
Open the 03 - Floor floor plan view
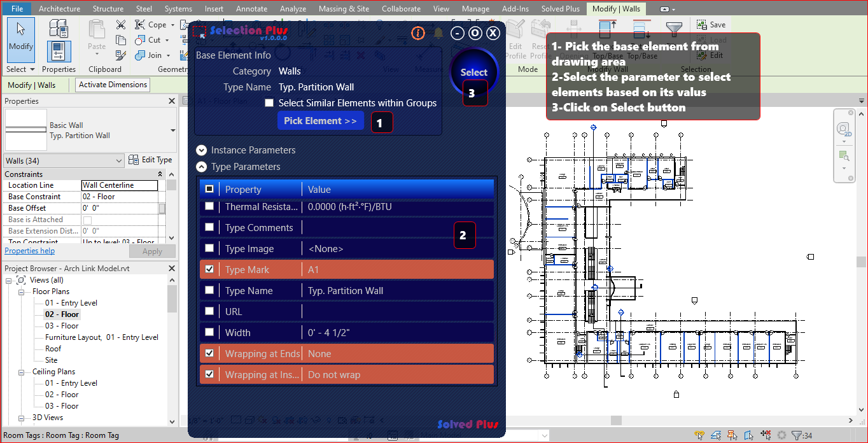coord(62,326)
